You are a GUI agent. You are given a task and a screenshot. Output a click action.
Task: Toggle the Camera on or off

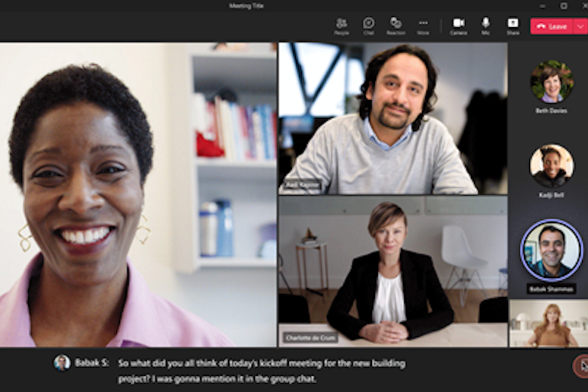459,26
